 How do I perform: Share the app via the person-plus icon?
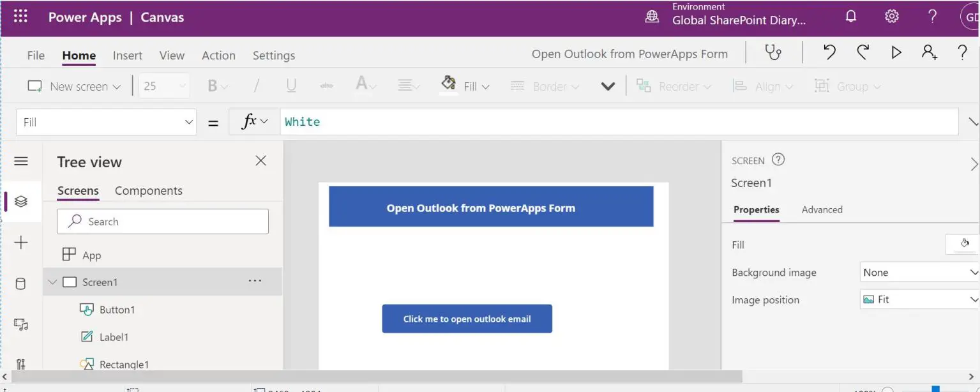[930, 54]
